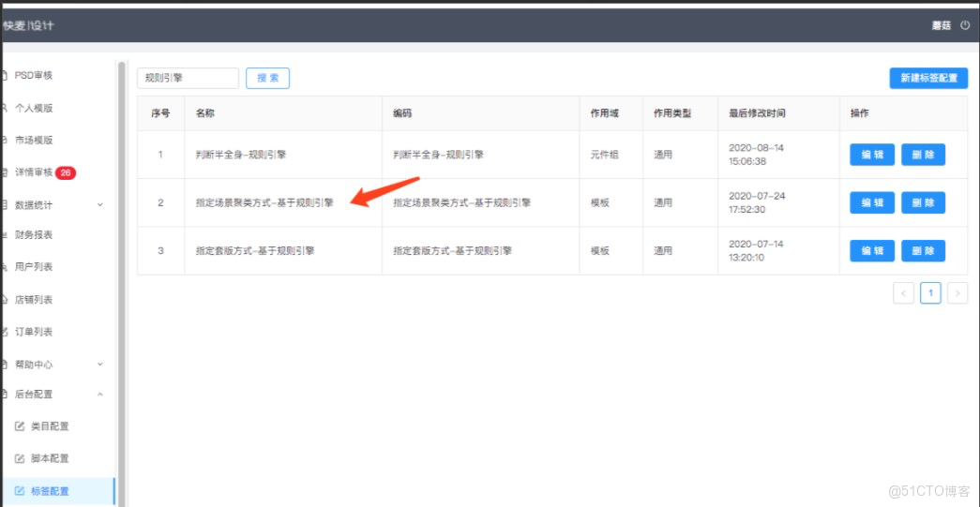Expand the 帮助中心 menu chevron
The height and width of the screenshot is (507, 980).
point(100,364)
